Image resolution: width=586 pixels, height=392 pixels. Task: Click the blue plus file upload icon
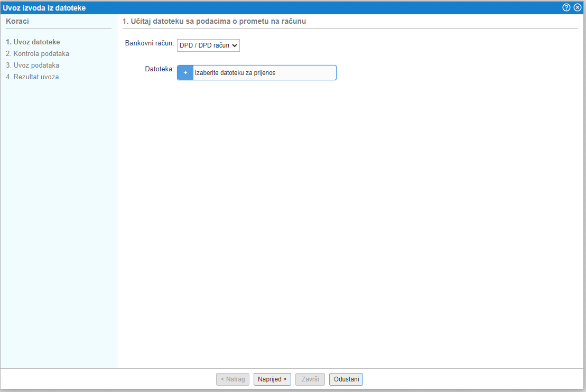tap(185, 73)
